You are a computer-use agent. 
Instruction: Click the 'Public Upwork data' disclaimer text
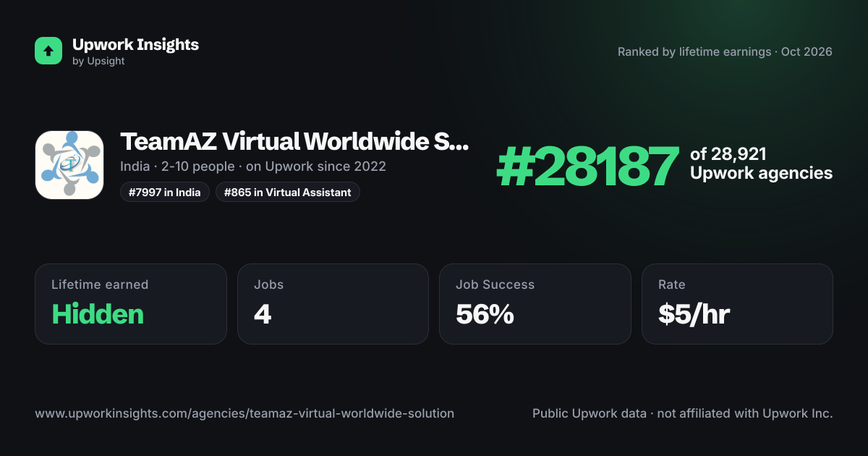click(683, 414)
